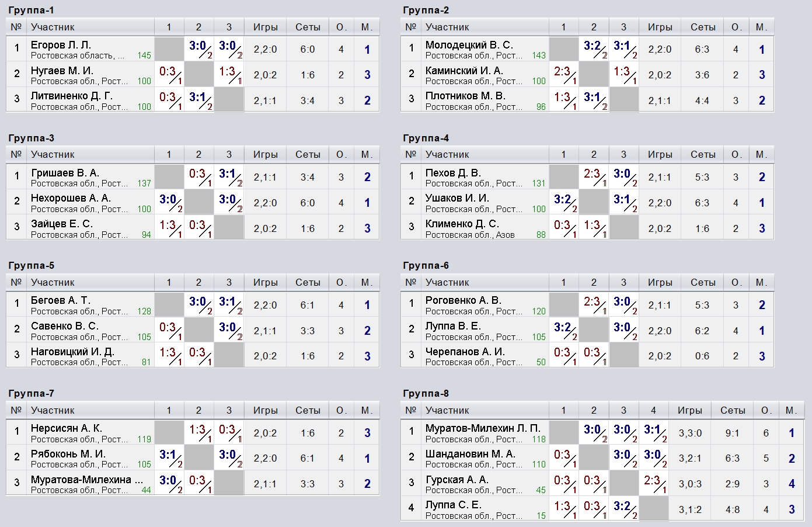This screenshot has height=527, width=812.
Task: Click the Группа-5 group title
Action: pyautogui.click(x=32, y=266)
